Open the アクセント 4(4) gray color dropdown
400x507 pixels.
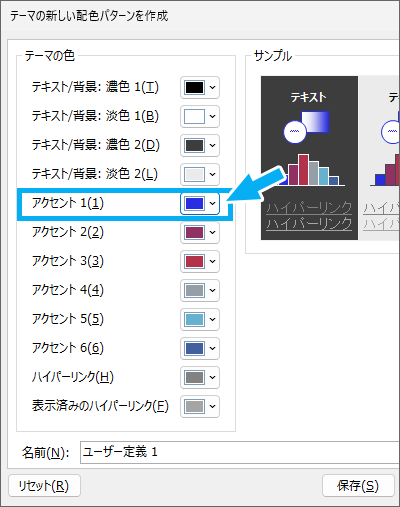200,290
